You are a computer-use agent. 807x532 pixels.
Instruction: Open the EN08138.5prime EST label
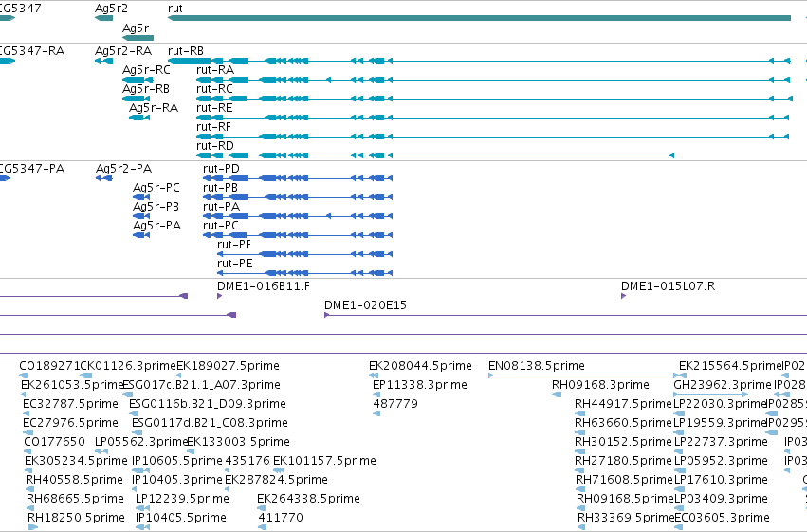point(537,366)
